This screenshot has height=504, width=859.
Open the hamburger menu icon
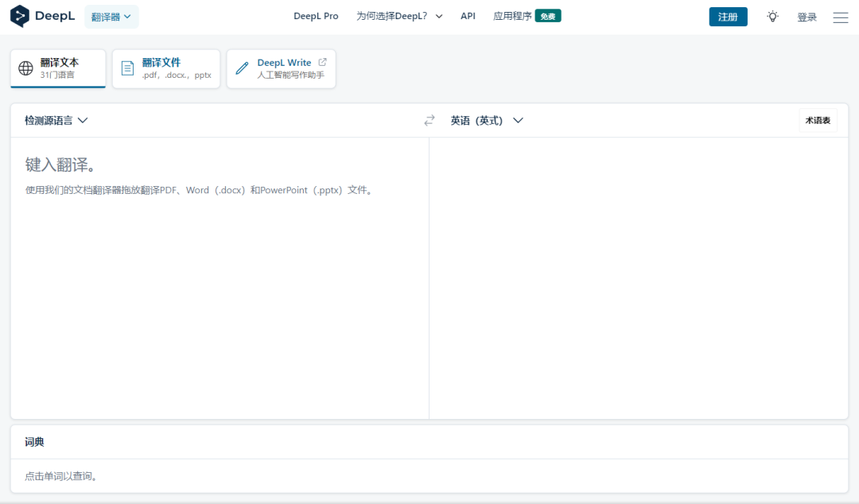pos(841,17)
